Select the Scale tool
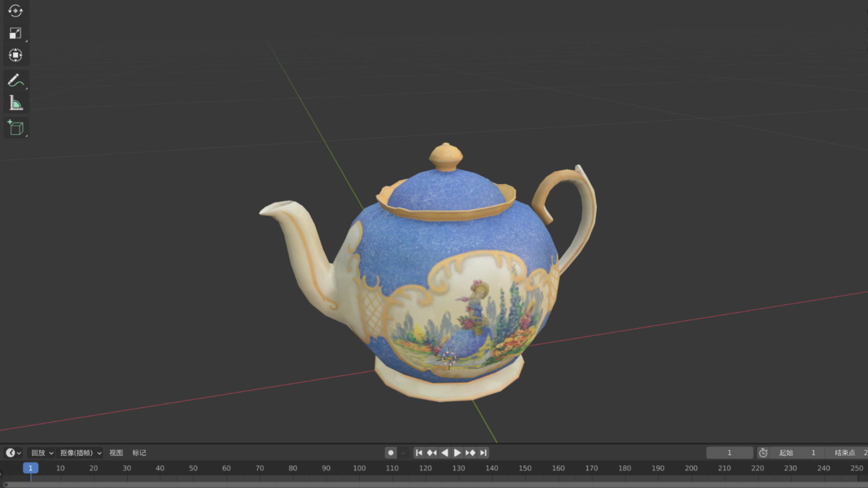 tap(15, 33)
